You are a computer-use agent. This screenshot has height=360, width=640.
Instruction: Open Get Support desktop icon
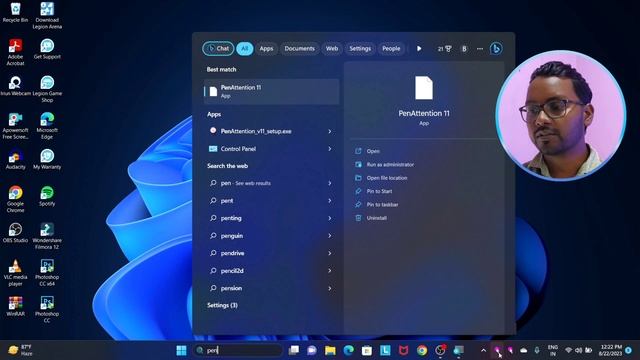click(x=47, y=49)
